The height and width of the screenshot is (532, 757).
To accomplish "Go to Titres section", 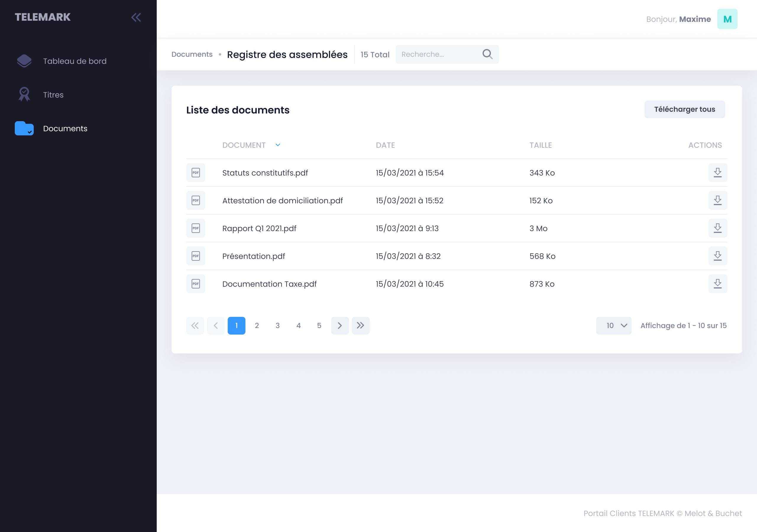I will [x=53, y=95].
